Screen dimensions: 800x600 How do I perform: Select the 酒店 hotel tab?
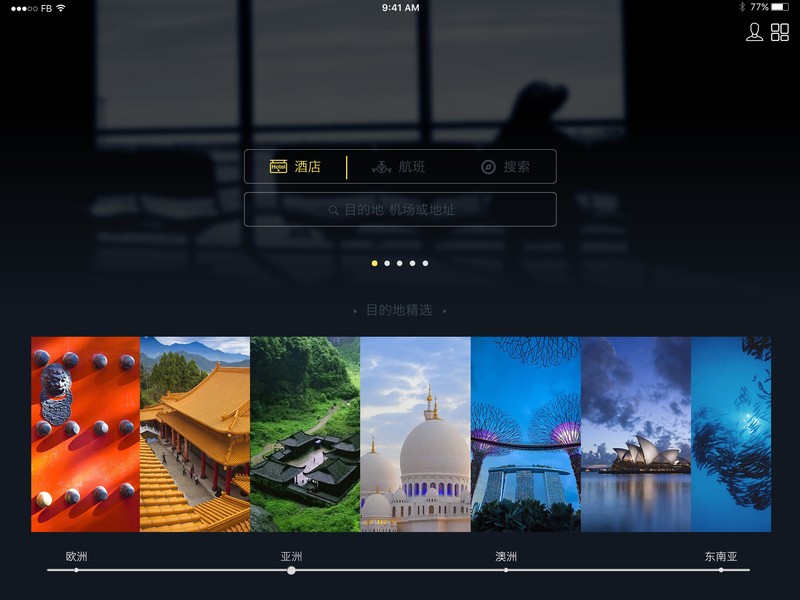295,167
